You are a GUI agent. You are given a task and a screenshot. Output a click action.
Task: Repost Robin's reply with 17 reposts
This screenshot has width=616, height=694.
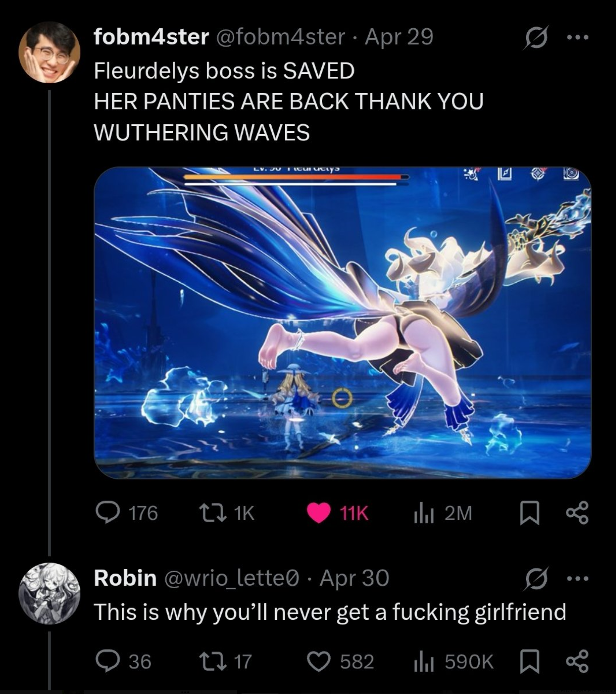click(x=225, y=661)
